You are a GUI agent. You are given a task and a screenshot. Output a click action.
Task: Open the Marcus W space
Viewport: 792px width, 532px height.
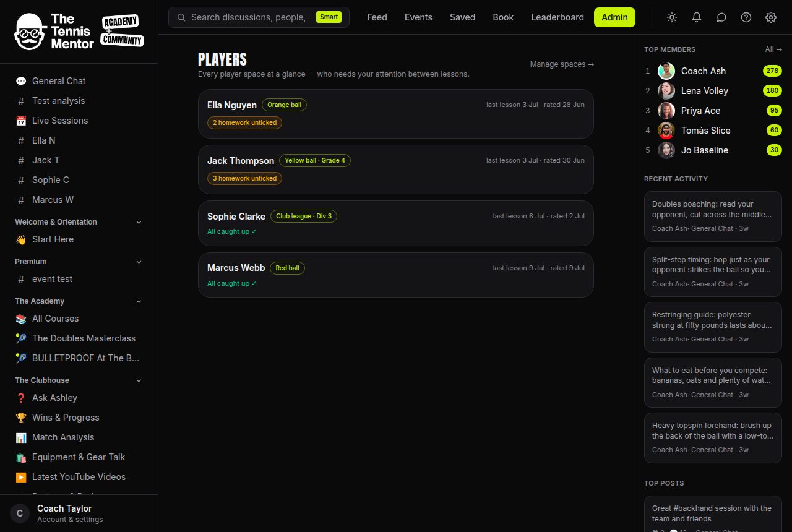click(79, 200)
